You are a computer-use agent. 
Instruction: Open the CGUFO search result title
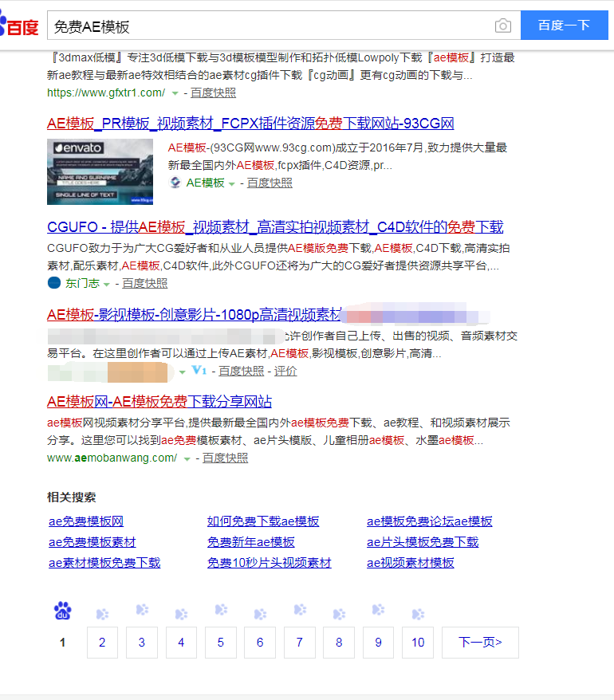point(275,226)
